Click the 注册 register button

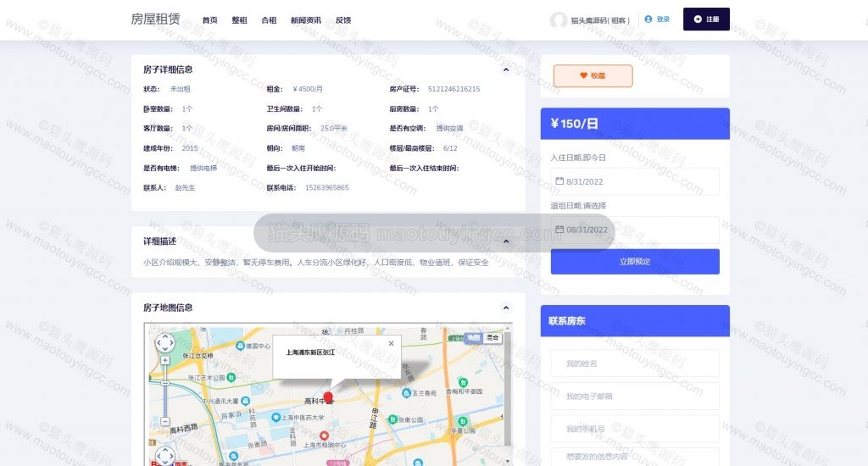point(706,19)
